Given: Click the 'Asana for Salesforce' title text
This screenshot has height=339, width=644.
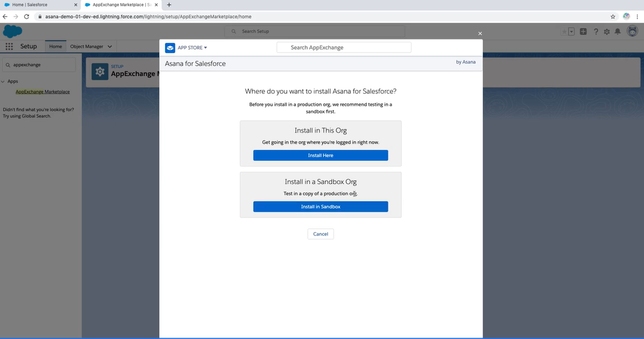Looking at the screenshot, I should click(x=195, y=64).
